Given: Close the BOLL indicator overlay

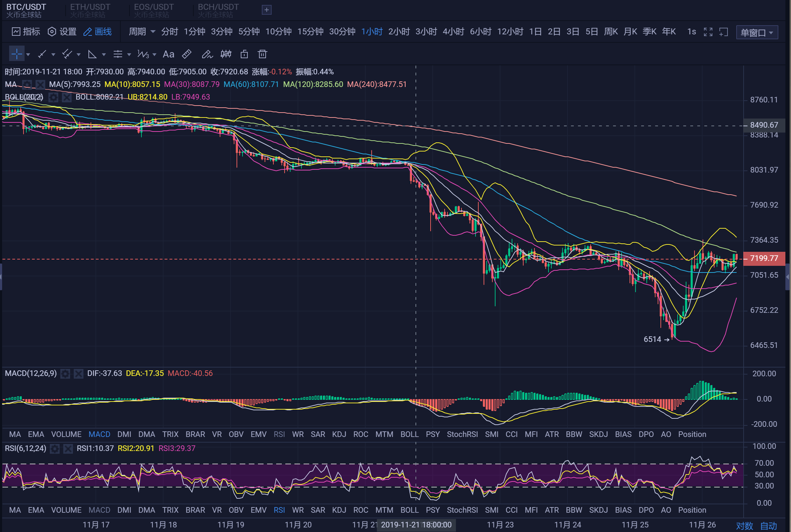Looking at the screenshot, I should pos(67,97).
